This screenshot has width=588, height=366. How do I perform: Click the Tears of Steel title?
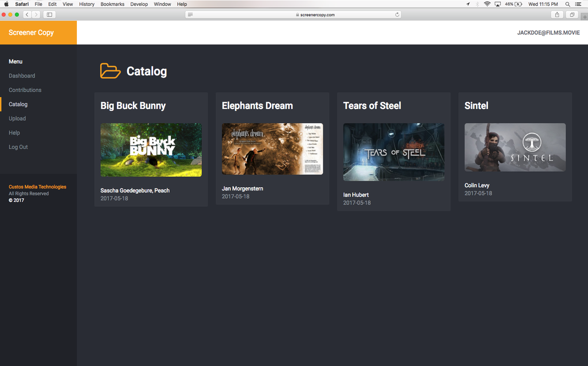point(372,106)
